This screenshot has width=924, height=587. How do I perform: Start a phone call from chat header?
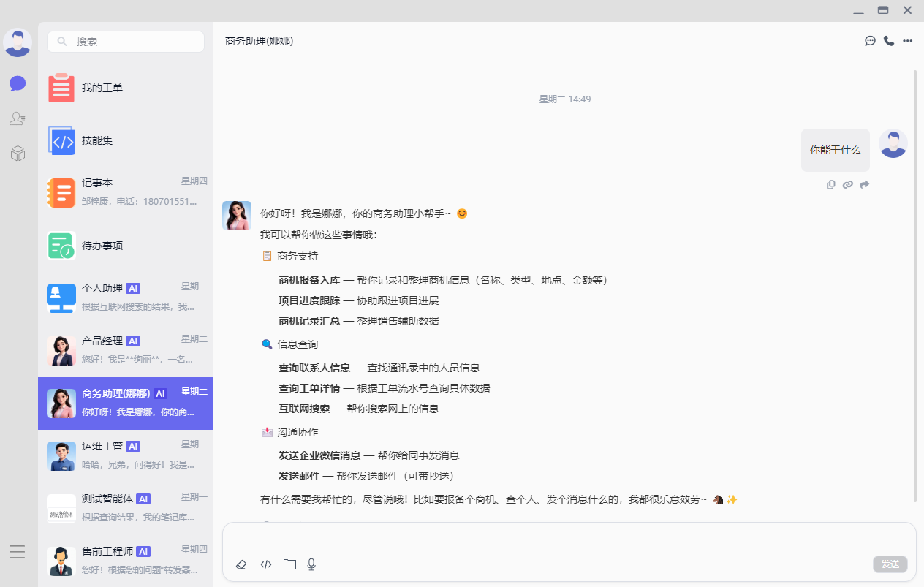pyautogui.click(x=889, y=41)
